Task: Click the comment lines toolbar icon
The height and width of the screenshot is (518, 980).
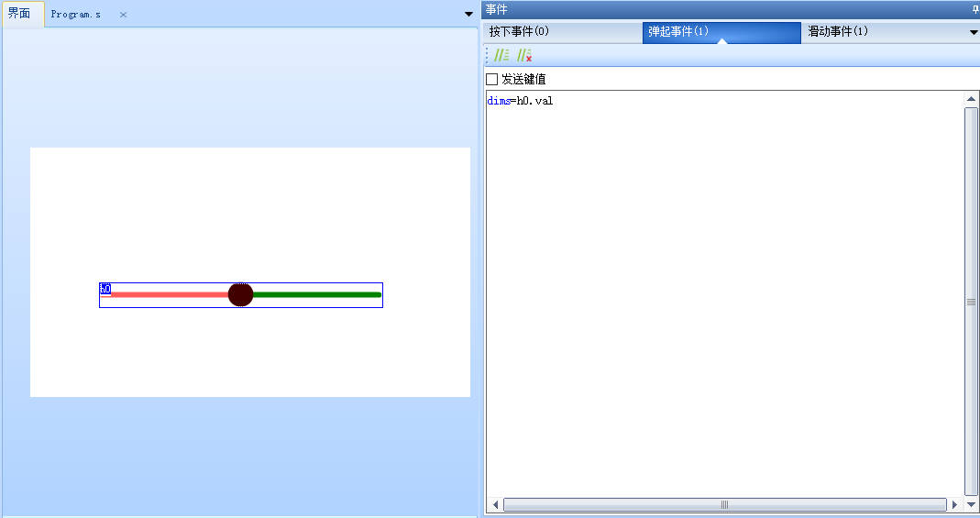Action: point(501,56)
